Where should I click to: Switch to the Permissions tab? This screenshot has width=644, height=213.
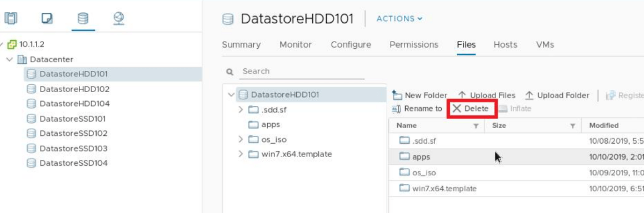(413, 44)
